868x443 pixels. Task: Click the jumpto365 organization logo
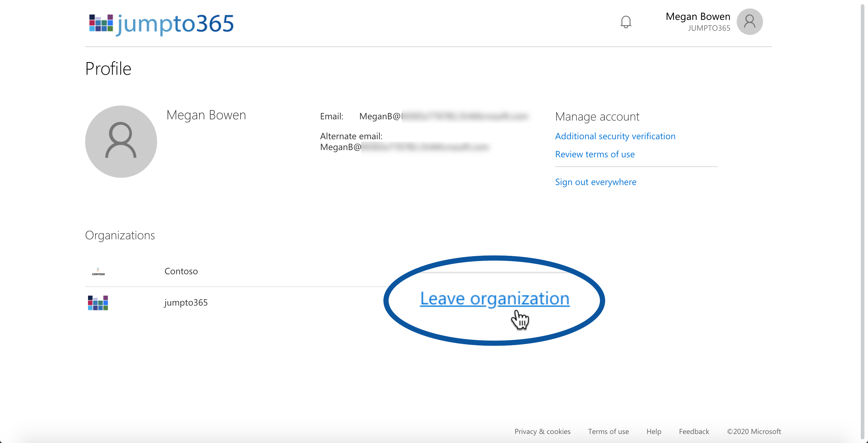[98, 303]
